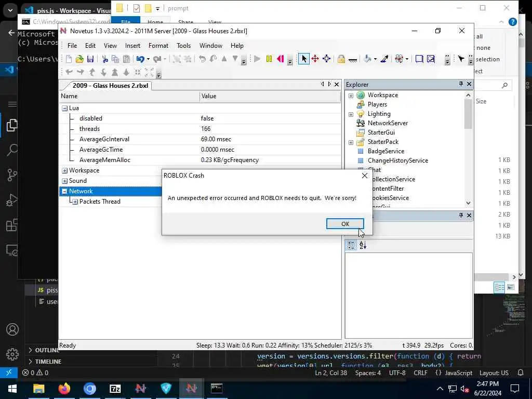
Task: Toggle the Lock padlock tool
Action: pos(341,59)
